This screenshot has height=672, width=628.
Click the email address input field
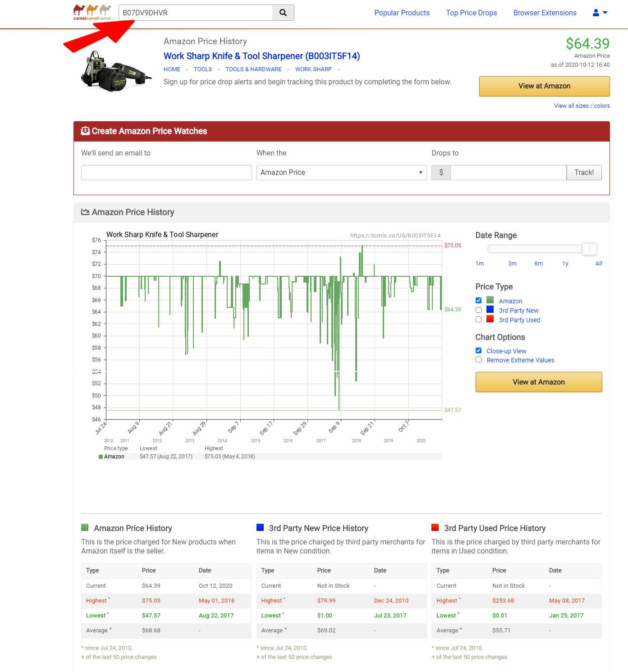[x=166, y=173]
